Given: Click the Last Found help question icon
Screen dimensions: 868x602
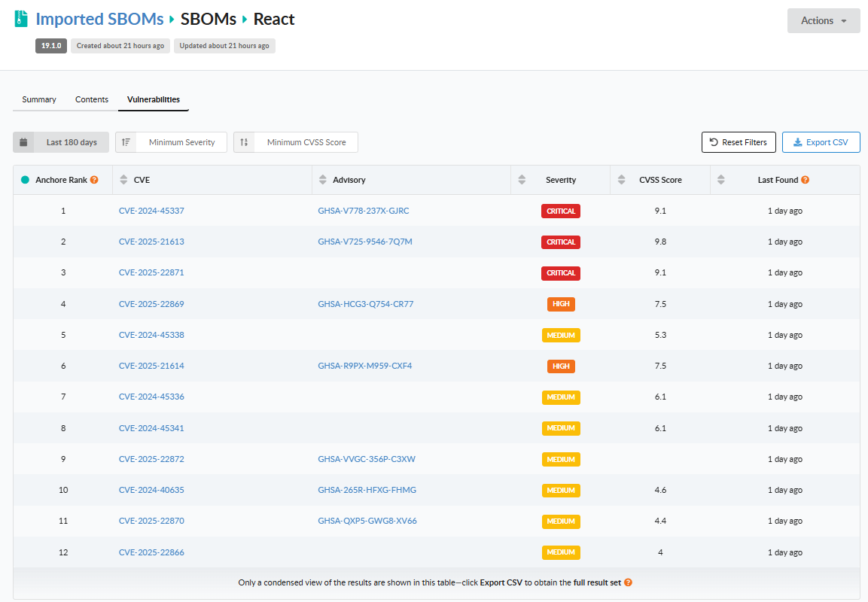Looking at the screenshot, I should point(805,180).
